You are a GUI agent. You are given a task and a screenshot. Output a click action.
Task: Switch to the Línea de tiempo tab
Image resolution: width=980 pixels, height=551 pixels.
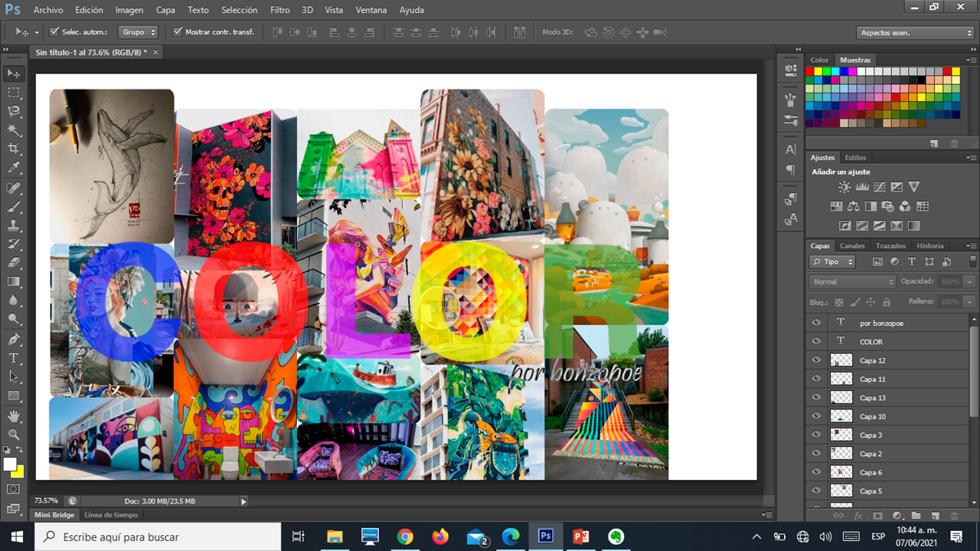coord(111,515)
